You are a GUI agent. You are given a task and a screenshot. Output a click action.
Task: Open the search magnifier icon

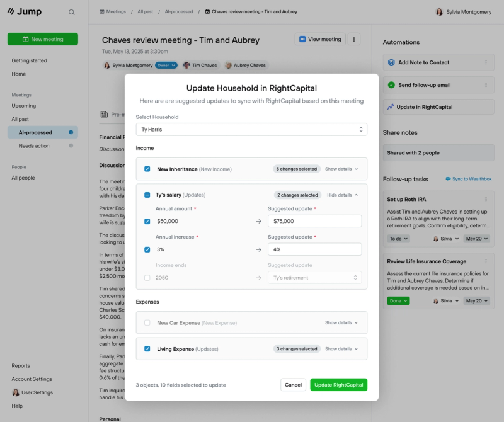(x=71, y=12)
